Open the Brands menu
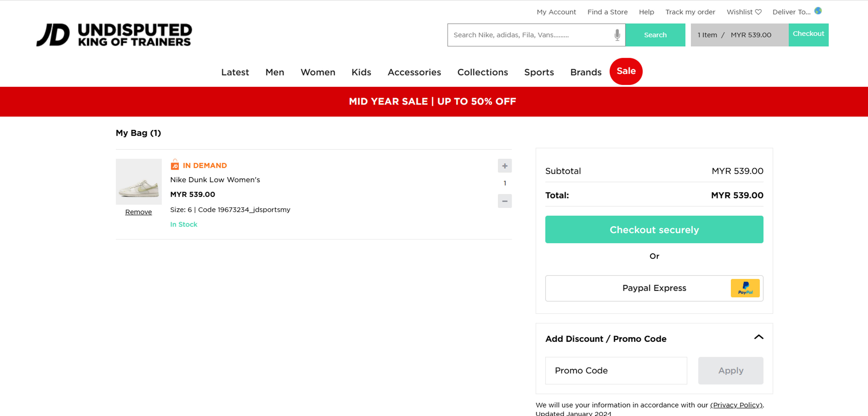This screenshot has width=868, height=416. pos(585,72)
